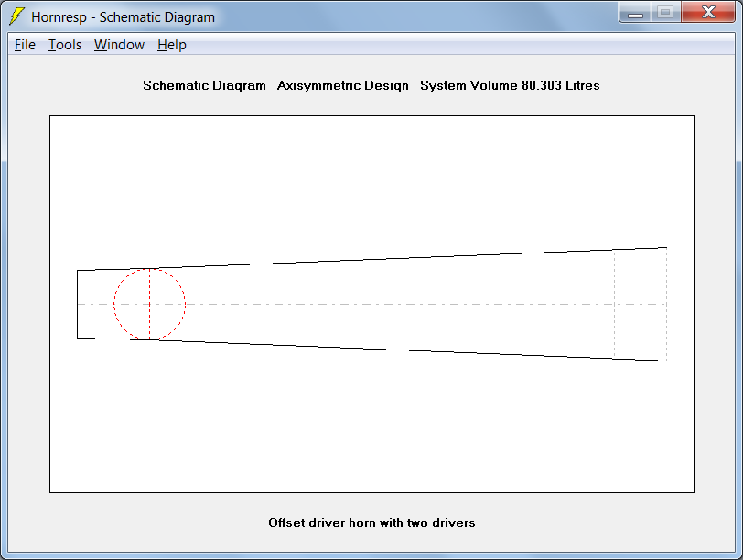Click 'Offset driver horn with two drivers' caption
This screenshot has height=560, width=743.
point(371,522)
